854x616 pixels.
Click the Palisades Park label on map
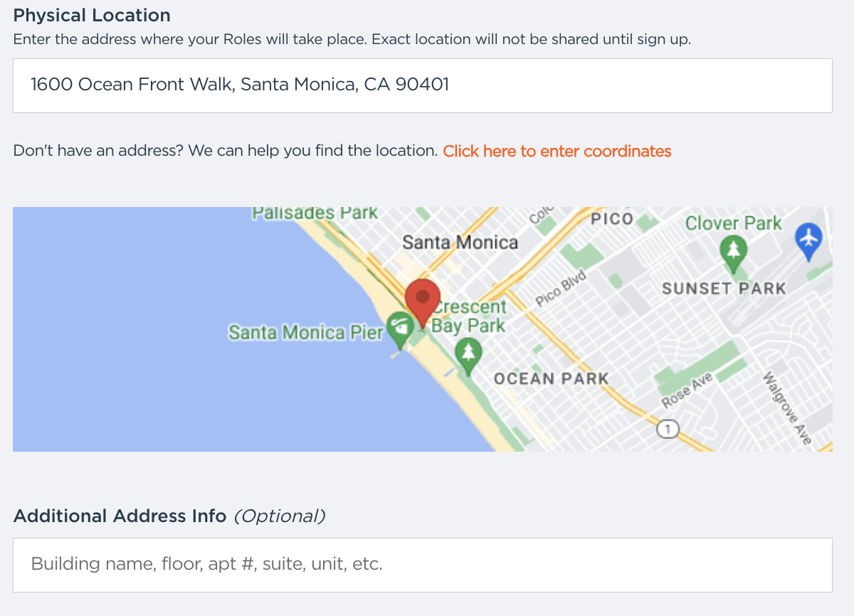pyautogui.click(x=315, y=213)
